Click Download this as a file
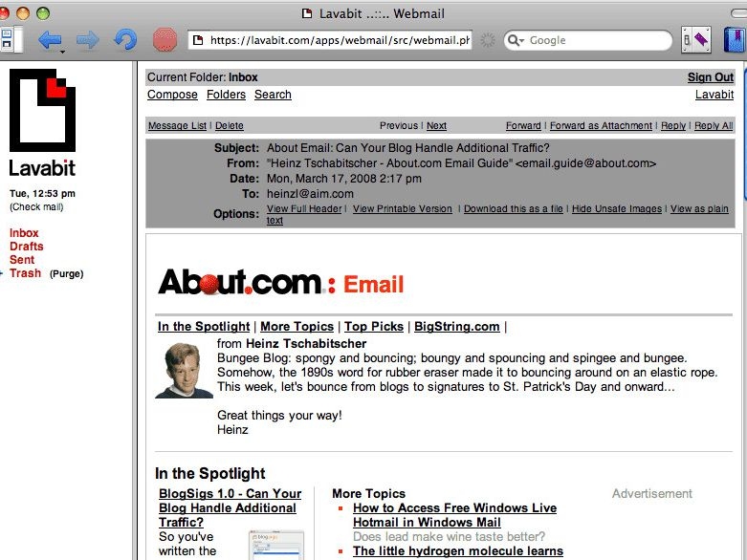The width and height of the screenshot is (747, 560). [513, 208]
